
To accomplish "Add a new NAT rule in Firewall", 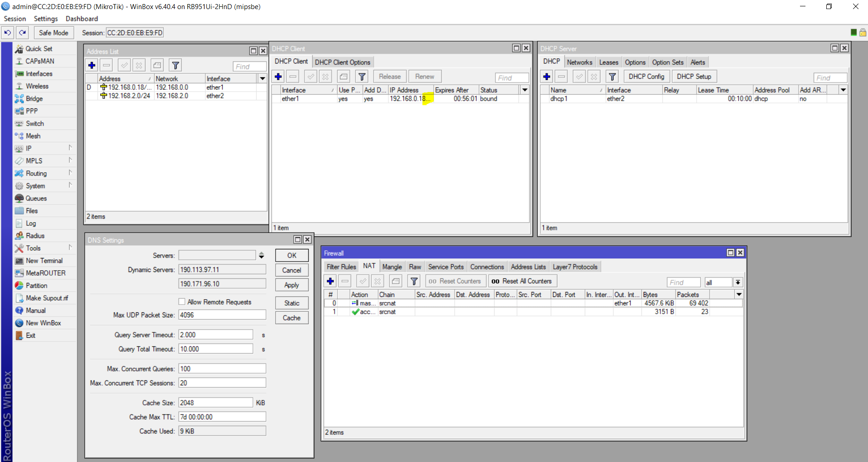I will point(330,281).
